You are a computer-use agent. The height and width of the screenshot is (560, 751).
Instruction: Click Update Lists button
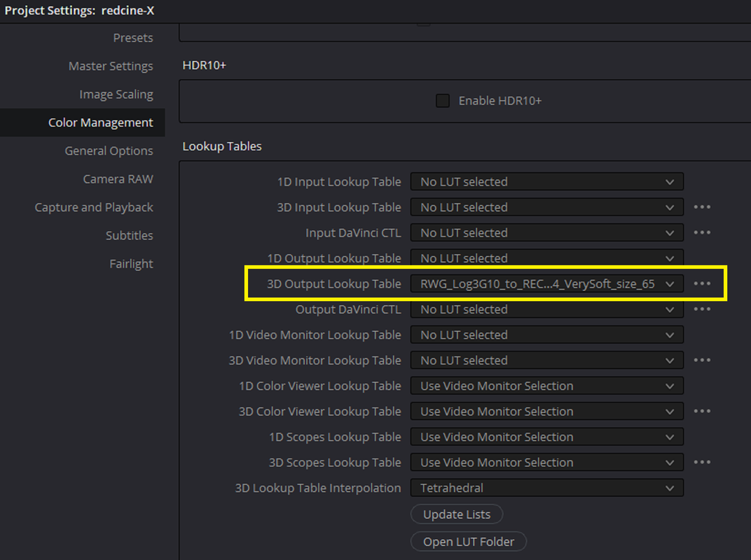(x=457, y=514)
